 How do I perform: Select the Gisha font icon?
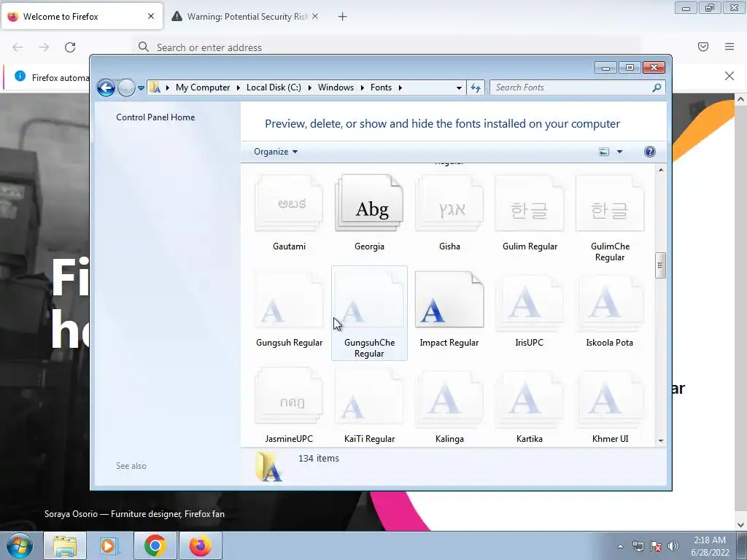click(449, 203)
